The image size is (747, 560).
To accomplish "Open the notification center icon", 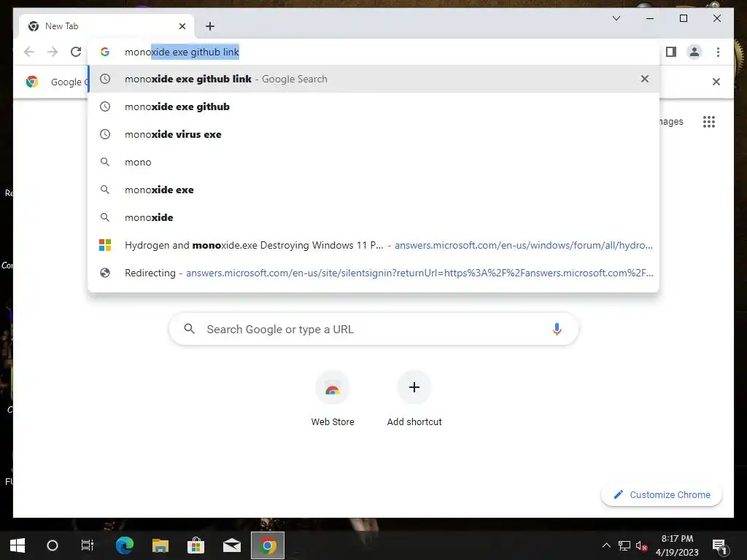I will [720, 546].
